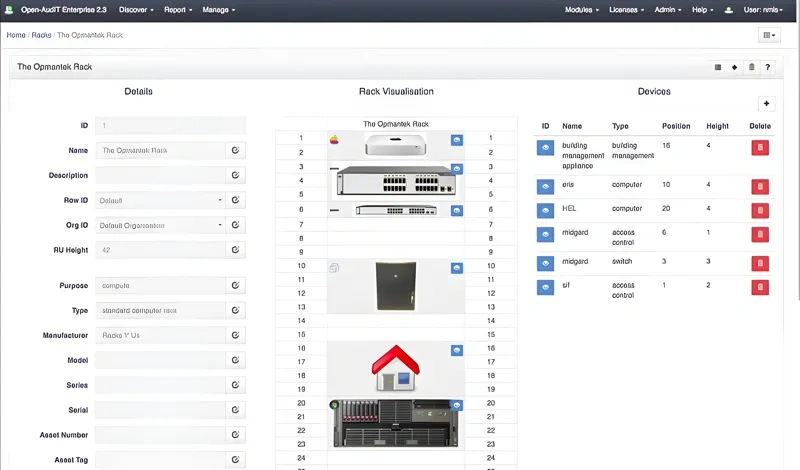800x470 pixels.
Task: Click the Purpose input field
Action: point(160,285)
